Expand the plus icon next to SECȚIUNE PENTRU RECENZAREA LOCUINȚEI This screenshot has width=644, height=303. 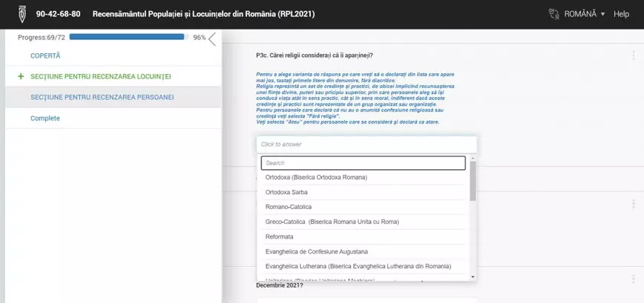click(x=21, y=76)
